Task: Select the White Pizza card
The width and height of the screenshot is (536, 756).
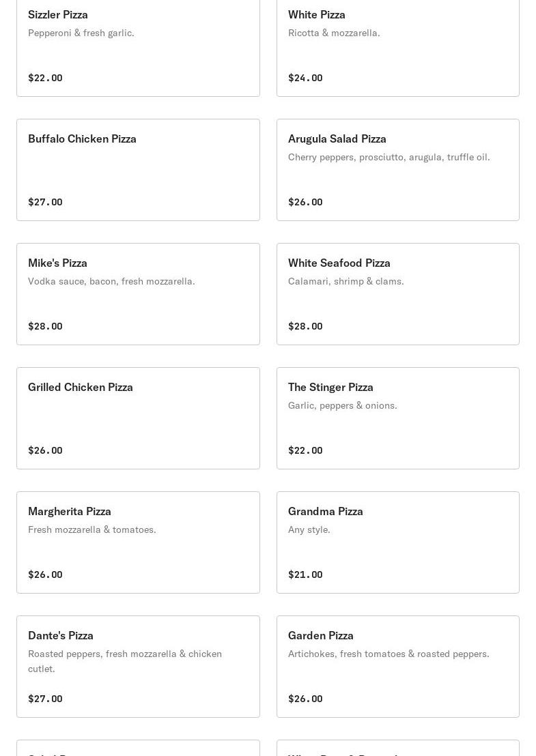Action: (x=397, y=46)
